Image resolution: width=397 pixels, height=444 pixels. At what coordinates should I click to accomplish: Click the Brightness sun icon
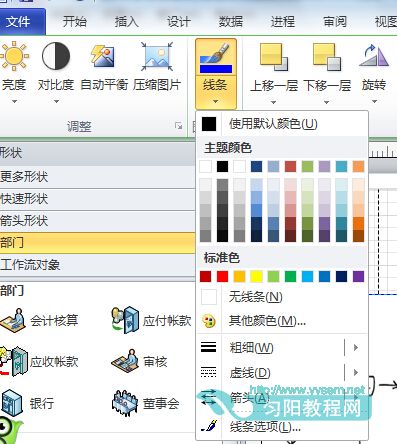(14, 56)
